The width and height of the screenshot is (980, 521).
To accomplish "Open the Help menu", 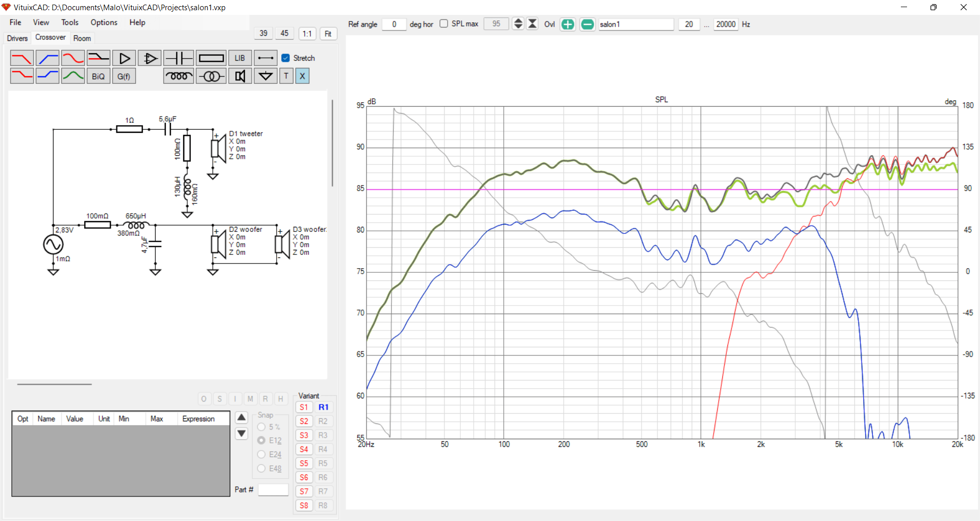I will pyautogui.click(x=137, y=22).
